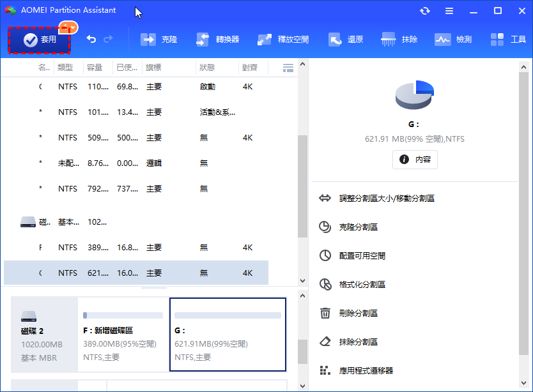The image size is (533, 392).
Task: Redo the operation
Action: [108, 40]
